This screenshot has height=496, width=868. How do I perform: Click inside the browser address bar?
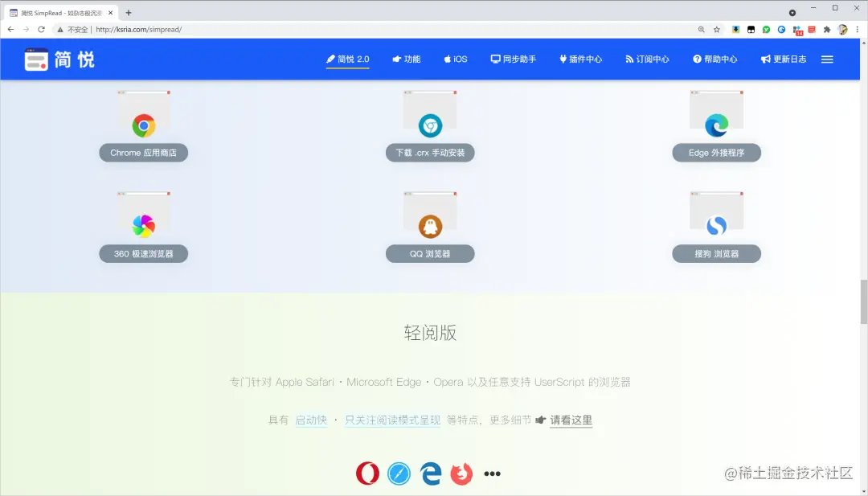321,29
